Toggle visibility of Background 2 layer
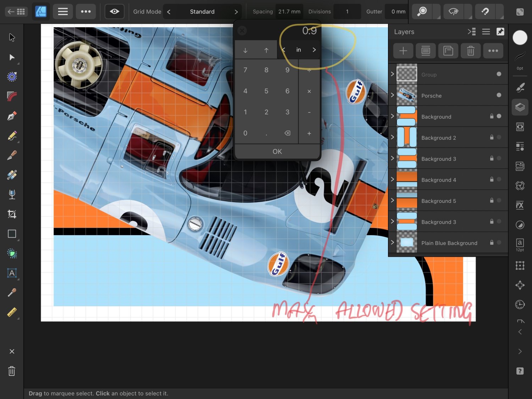Screen dimensions: 532x399 point(499,138)
